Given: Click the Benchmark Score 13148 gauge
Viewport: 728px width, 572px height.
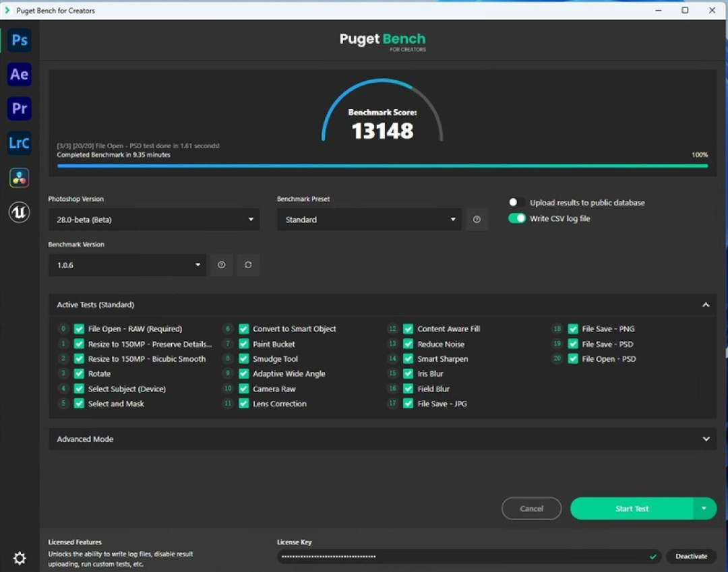Looking at the screenshot, I should (382, 111).
